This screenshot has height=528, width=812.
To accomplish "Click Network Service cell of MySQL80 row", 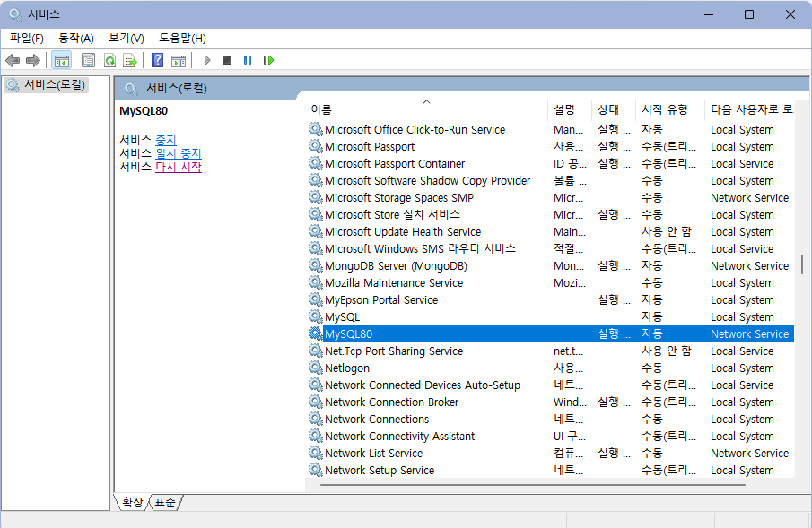I will [749, 333].
